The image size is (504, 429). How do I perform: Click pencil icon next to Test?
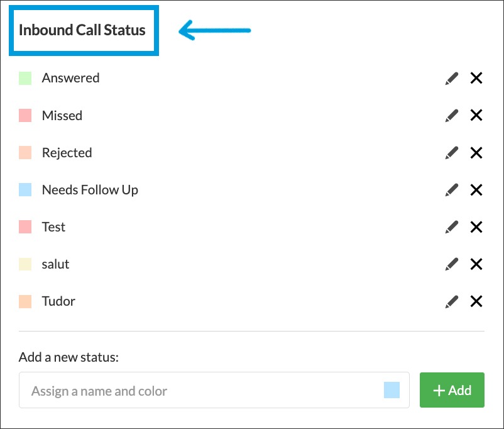coord(451,227)
